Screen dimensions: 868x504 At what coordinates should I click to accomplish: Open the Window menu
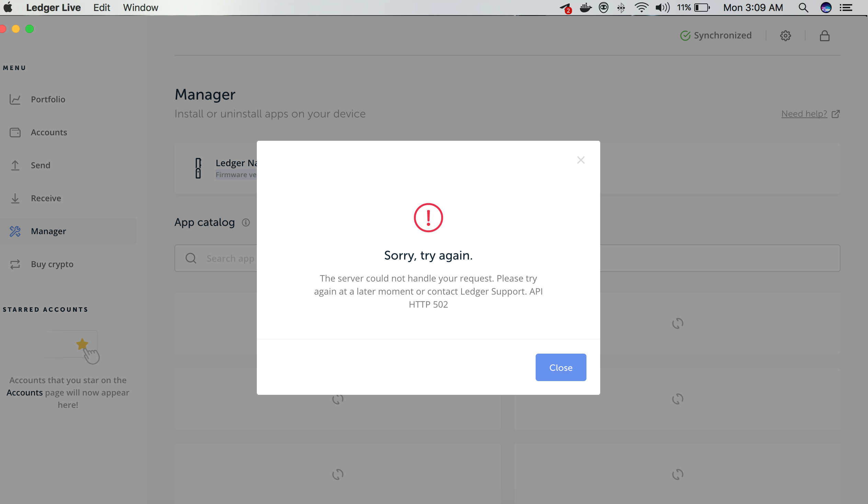point(140,7)
